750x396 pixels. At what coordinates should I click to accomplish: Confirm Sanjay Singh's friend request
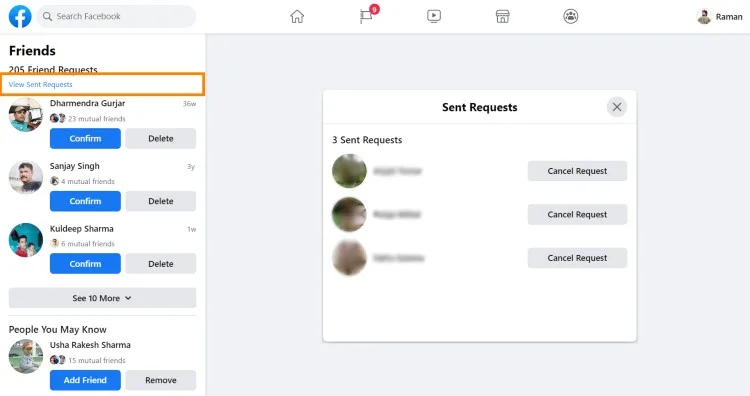coord(85,201)
